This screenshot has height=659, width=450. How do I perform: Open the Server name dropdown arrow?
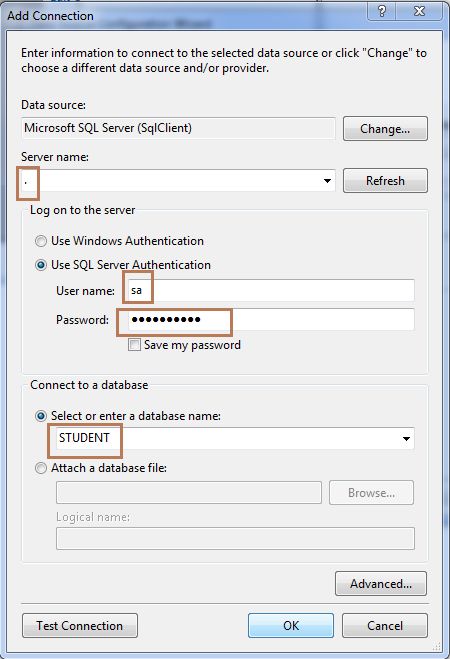(327, 181)
